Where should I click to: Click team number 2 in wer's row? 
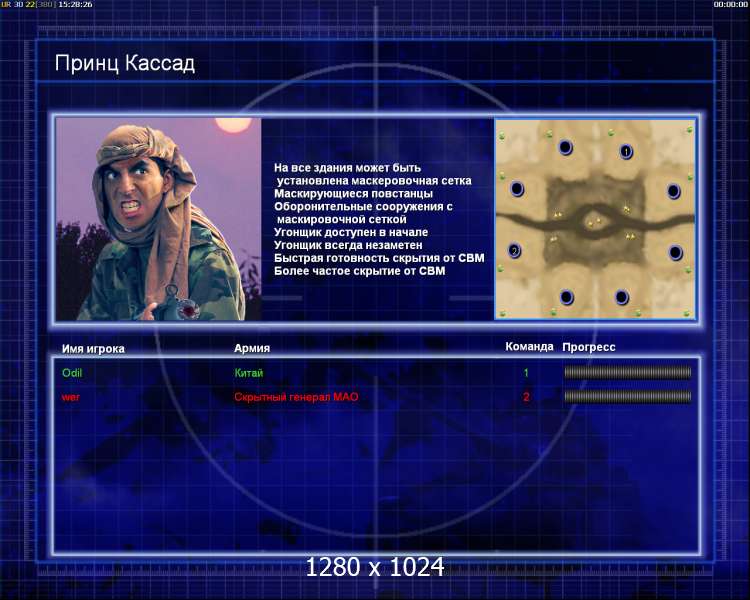[526, 397]
